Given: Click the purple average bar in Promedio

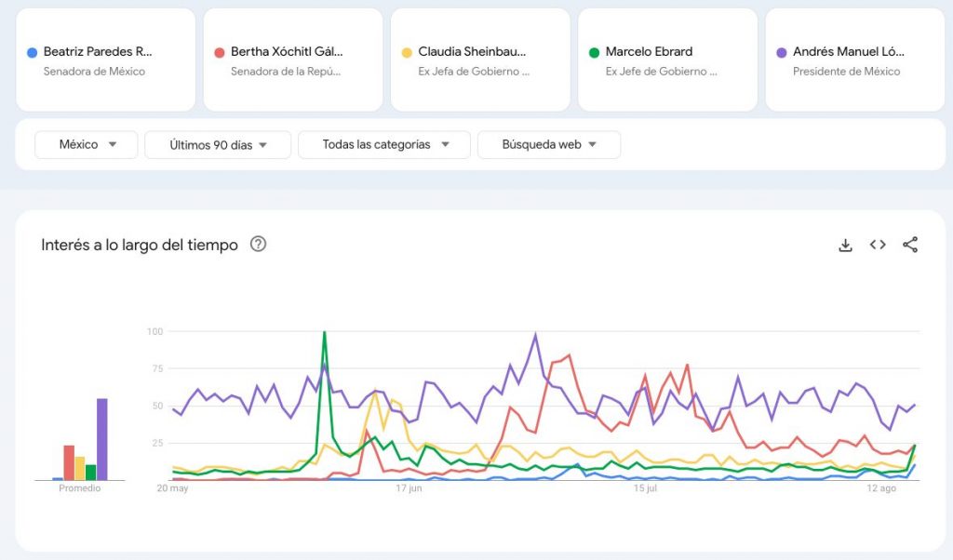Looking at the screenshot, I should tap(102, 440).
